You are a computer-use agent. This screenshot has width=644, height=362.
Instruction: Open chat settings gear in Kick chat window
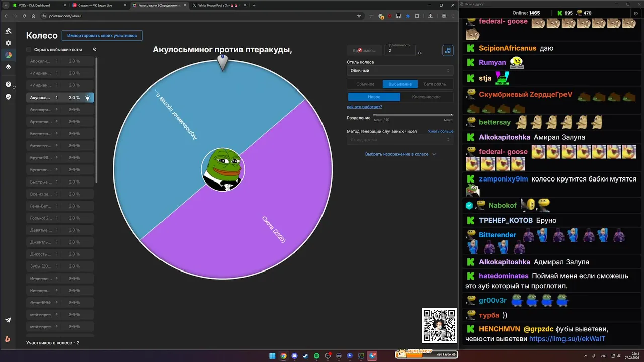(x=636, y=13)
